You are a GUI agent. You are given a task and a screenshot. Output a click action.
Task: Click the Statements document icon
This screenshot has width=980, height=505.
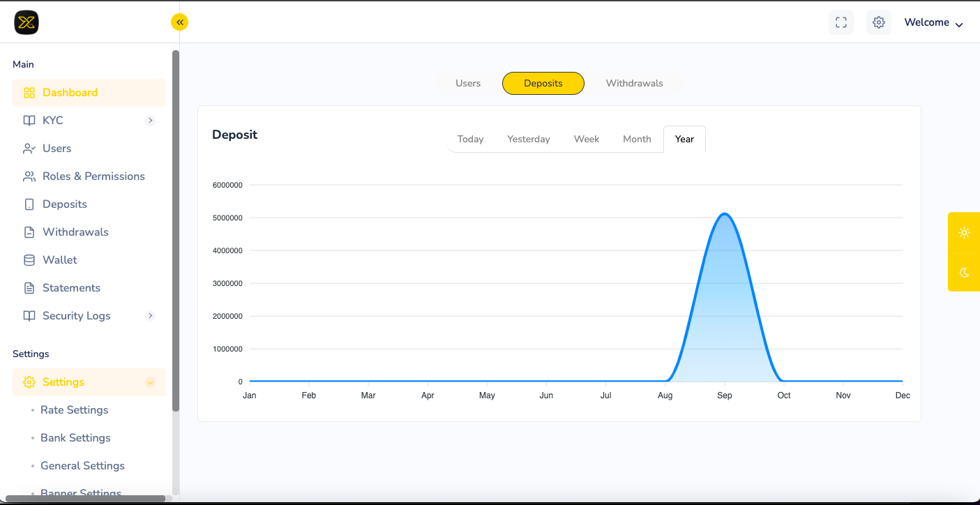click(29, 288)
